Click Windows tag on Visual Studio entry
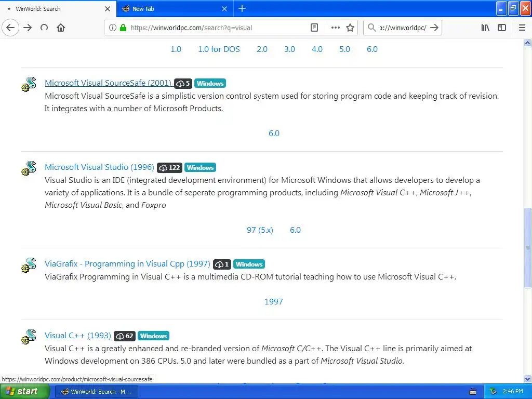The height and width of the screenshot is (399, 532). tap(200, 168)
